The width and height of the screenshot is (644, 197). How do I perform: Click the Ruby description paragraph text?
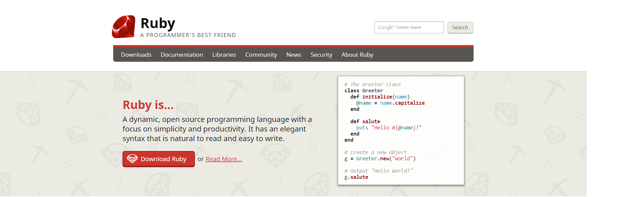(x=217, y=129)
